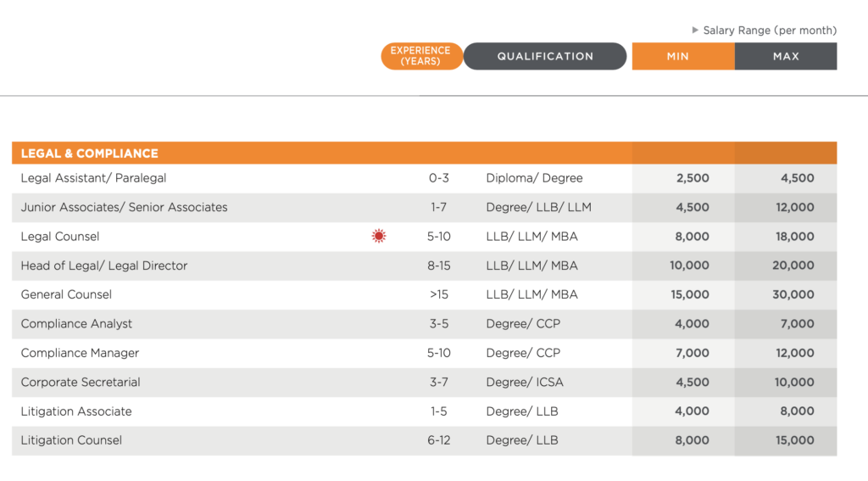Select the Compliance Analyst job title
868x481 pixels.
76,324
